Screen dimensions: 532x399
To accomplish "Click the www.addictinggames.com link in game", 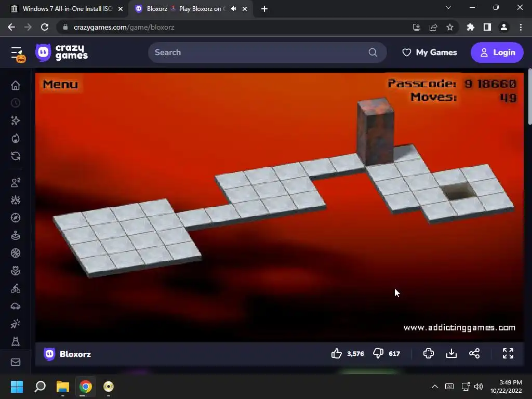I will point(459,327).
